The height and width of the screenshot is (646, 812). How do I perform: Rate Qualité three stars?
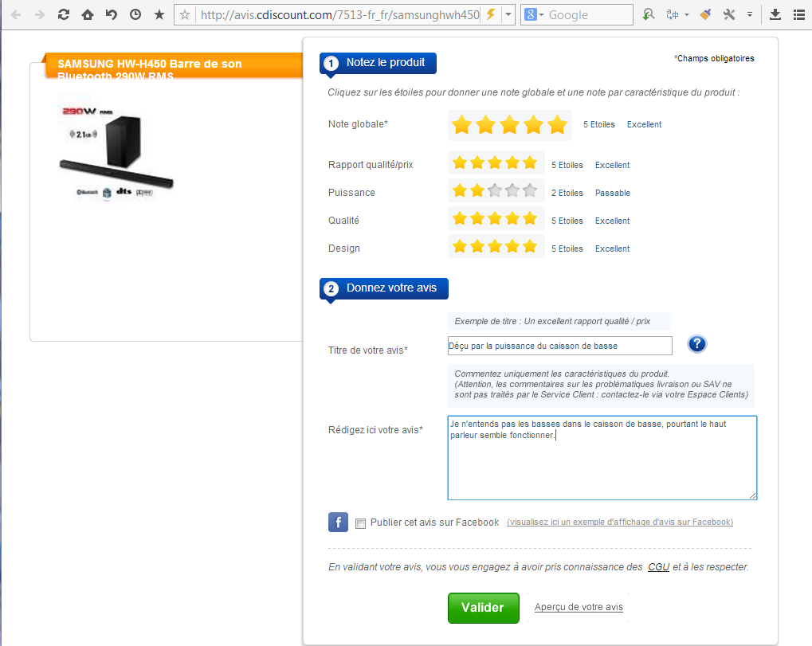pyautogui.click(x=495, y=219)
